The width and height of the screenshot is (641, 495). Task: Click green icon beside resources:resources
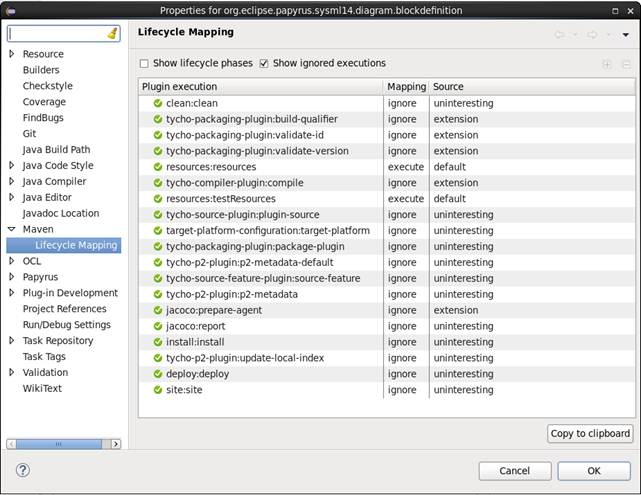[x=158, y=167]
